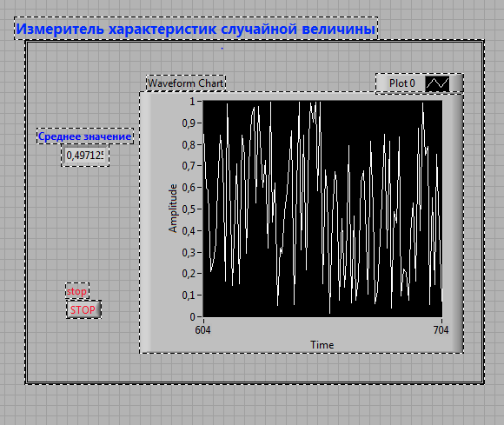This screenshot has height=425, width=504.
Task: Click the black waveform chart plot area
Action: [322, 209]
